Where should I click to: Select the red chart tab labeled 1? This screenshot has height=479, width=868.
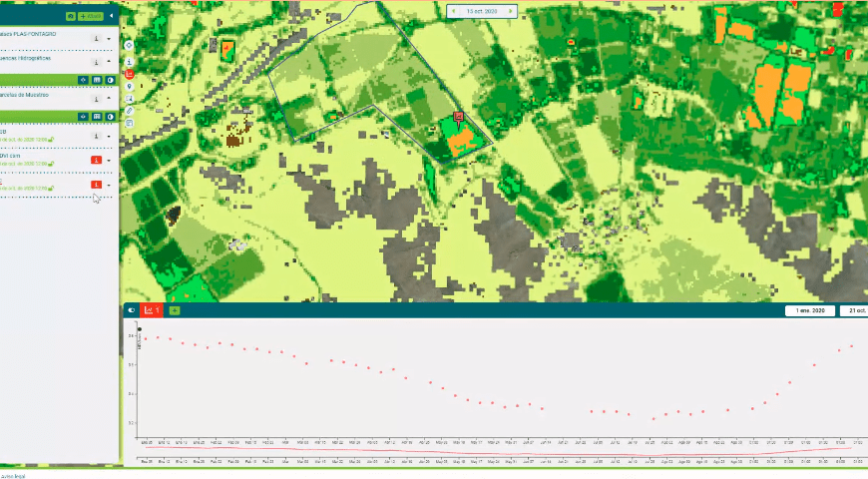[x=152, y=310]
